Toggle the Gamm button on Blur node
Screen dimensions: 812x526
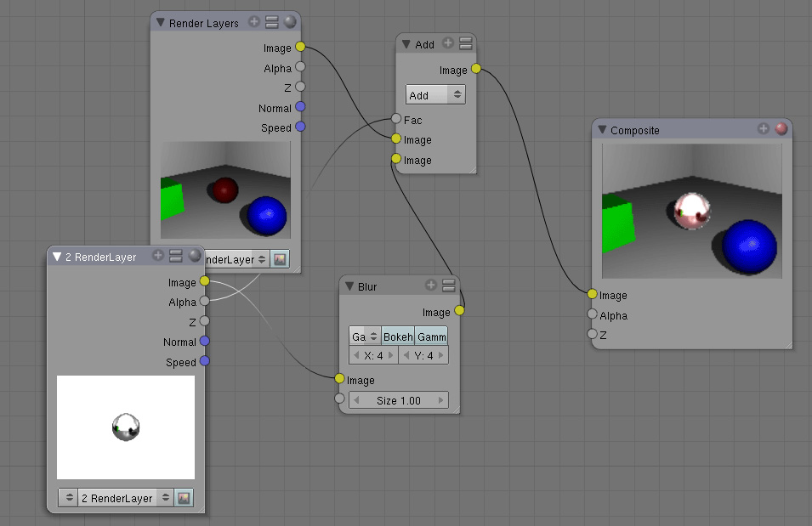point(431,337)
